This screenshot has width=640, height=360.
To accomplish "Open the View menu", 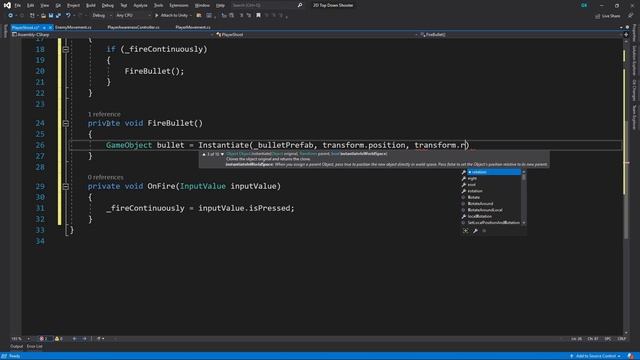I will [x=44, y=5].
